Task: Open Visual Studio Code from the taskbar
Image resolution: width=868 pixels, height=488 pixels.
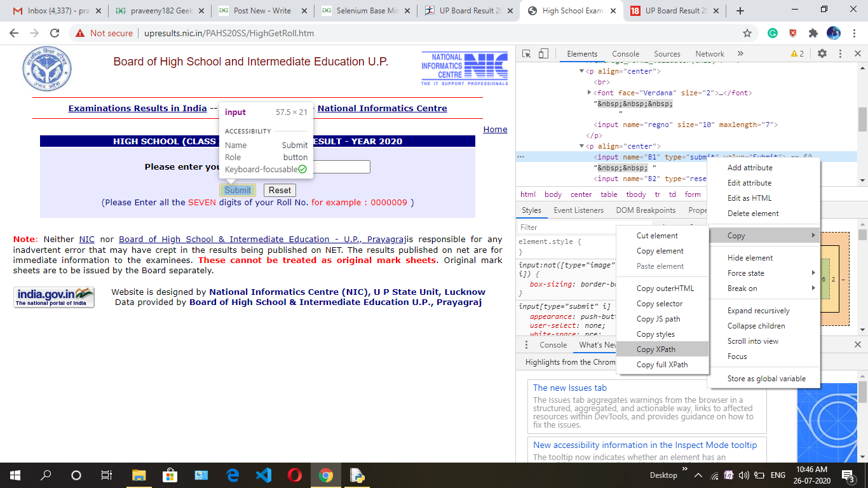Action: click(x=263, y=475)
